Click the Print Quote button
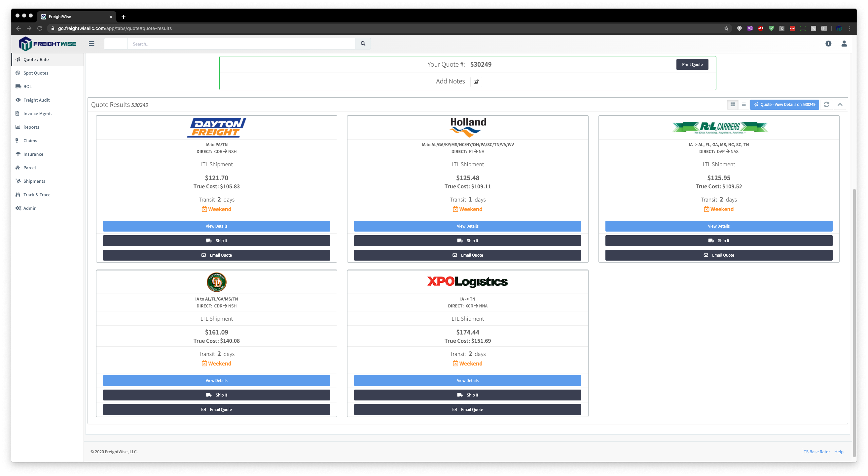 pyautogui.click(x=692, y=64)
